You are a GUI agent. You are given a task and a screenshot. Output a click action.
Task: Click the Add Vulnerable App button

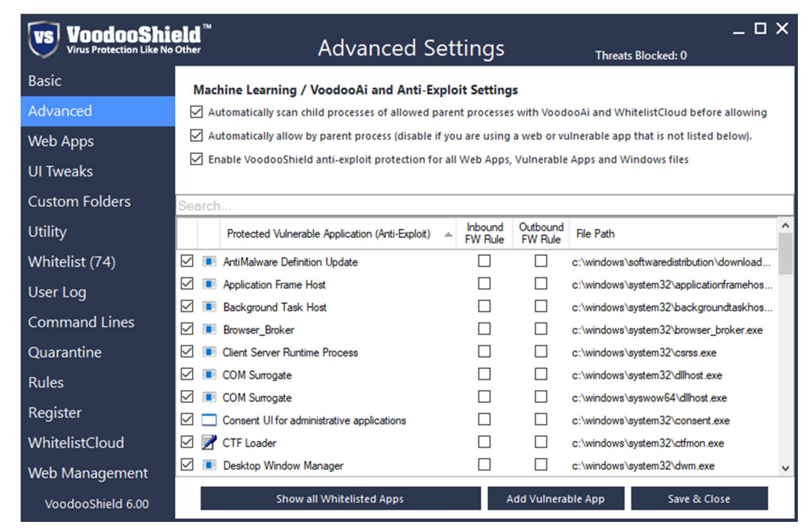[555, 499]
